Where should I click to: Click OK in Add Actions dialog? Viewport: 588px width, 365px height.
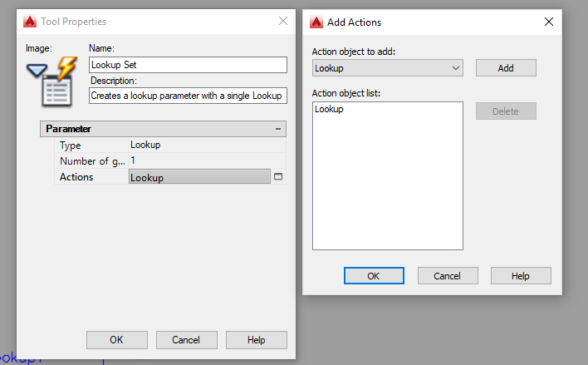coord(374,275)
